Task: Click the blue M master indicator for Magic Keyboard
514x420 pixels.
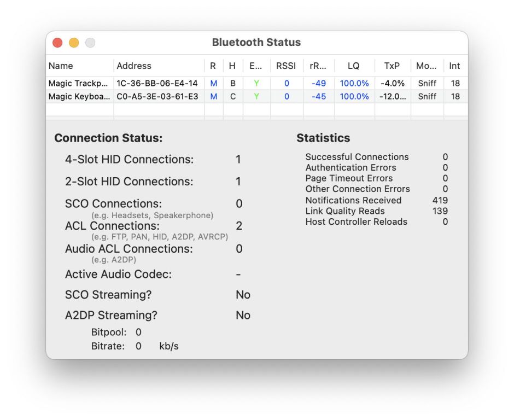Action: pyautogui.click(x=213, y=96)
